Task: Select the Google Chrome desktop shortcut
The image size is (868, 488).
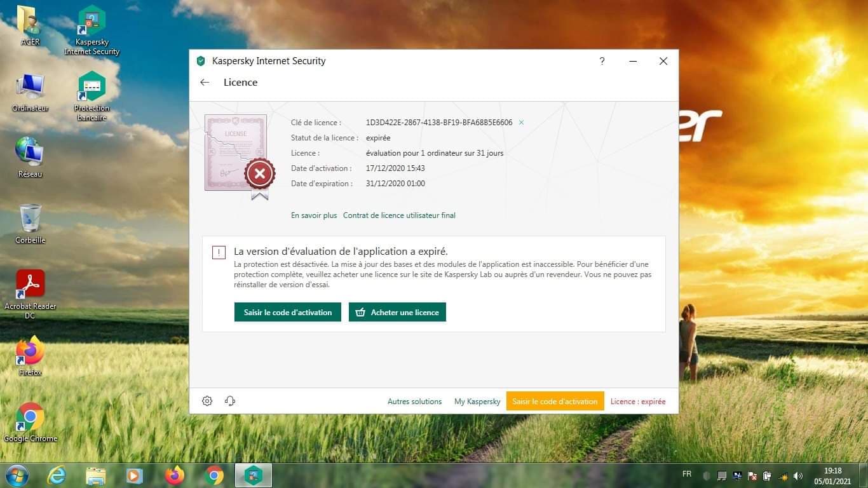Action: click(x=30, y=422)
